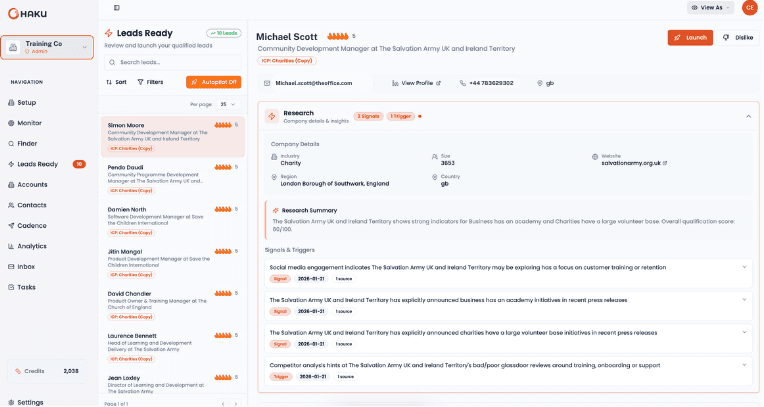
Task: Expand the social media engagement signal
Action: point(744,267)
